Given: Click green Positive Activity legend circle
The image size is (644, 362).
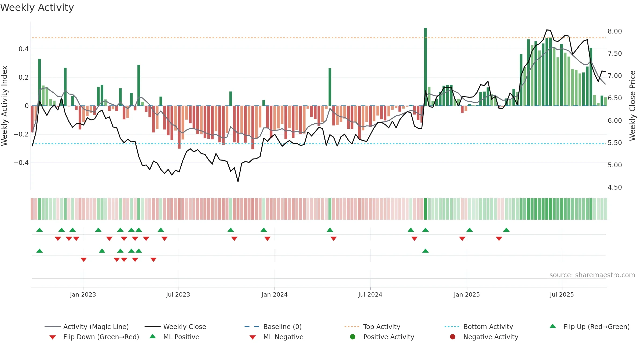Looking at the screenshot, I should click(353, 337).
